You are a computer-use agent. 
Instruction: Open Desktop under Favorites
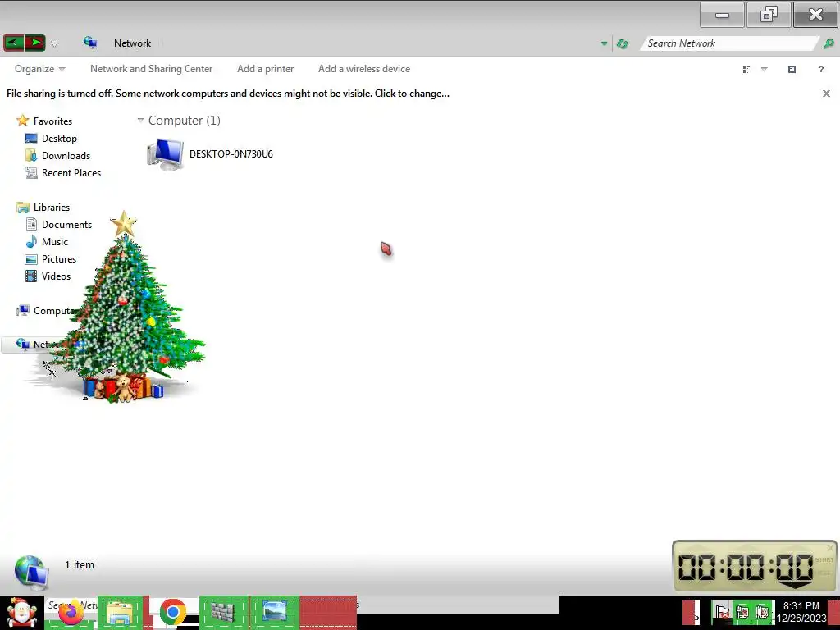59,138
